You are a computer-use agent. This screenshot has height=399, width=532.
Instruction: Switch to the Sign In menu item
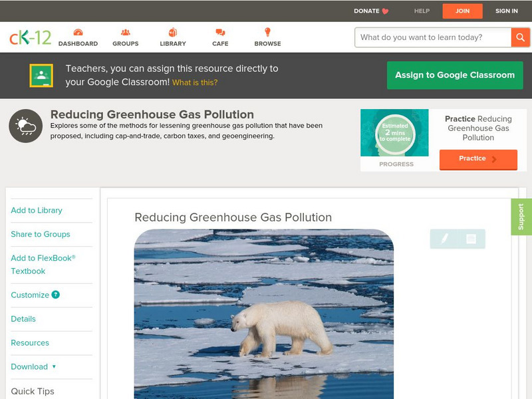506,11
